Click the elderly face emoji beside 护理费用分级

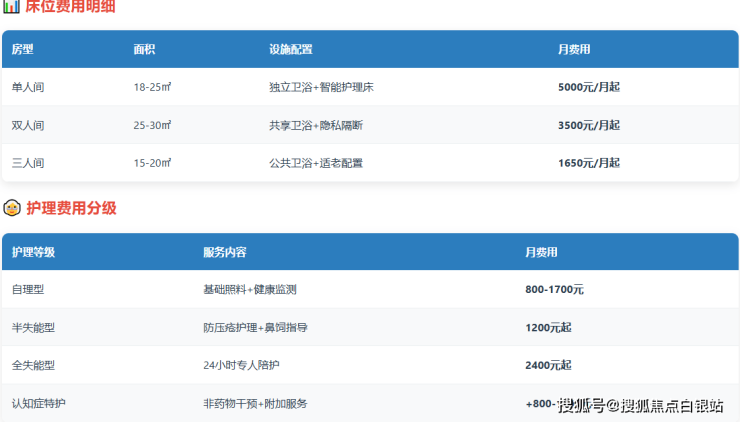coord(12,208)
